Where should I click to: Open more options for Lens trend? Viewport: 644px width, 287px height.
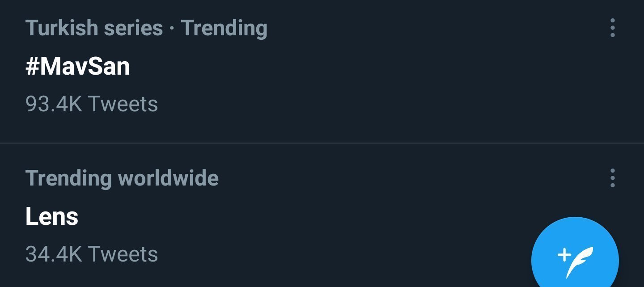coord(612,178)
